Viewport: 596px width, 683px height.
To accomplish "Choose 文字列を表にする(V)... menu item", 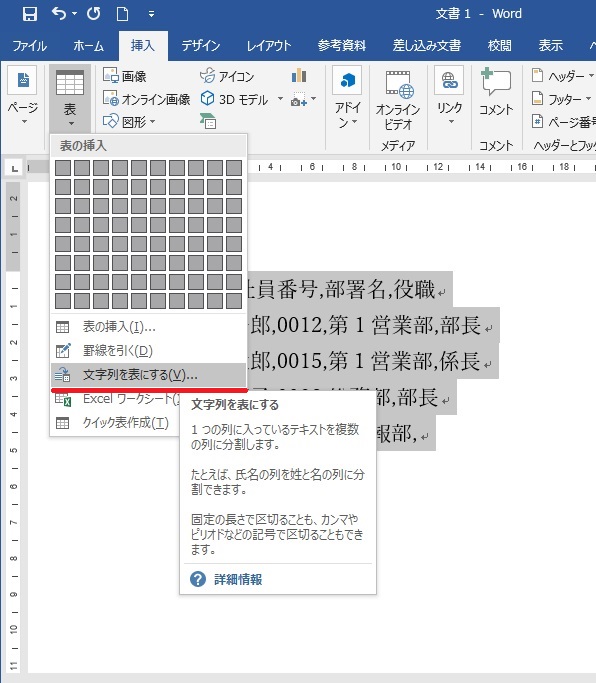I will [x=149, y=375].
